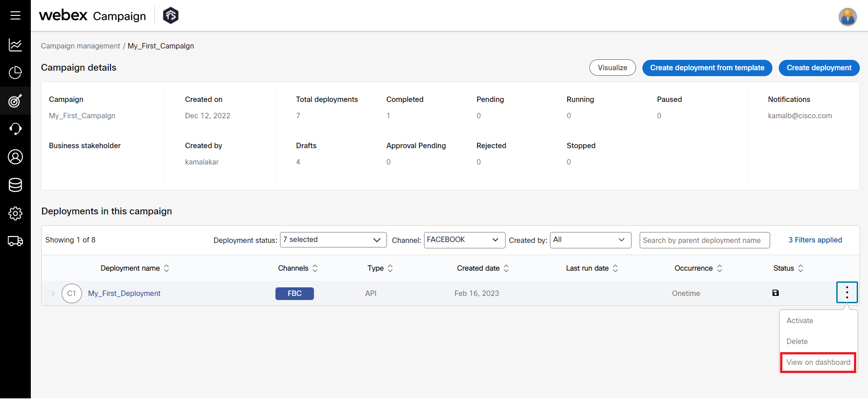Open the user avatar in header
Screen dimensions: 868x402
[x=847, y=17]
